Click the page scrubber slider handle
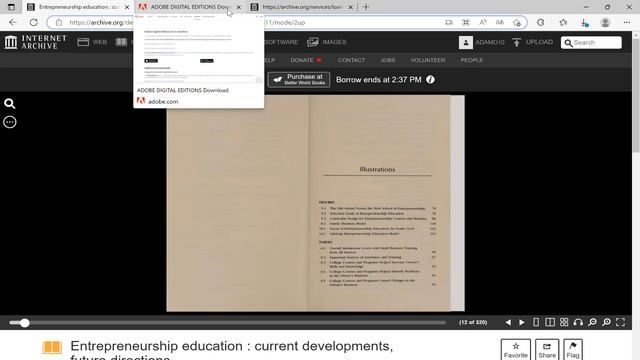 pos(24,323)
